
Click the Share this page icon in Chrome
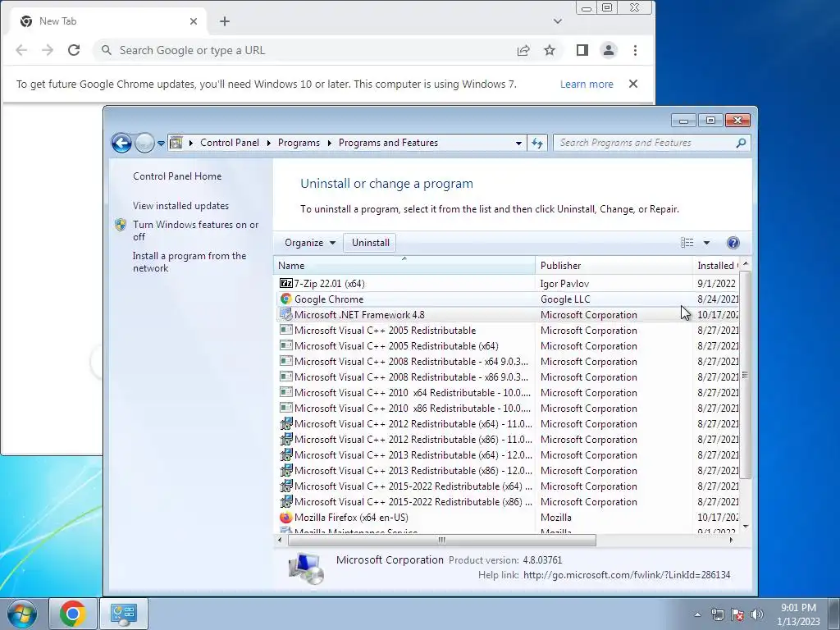(x=523, y=50)
